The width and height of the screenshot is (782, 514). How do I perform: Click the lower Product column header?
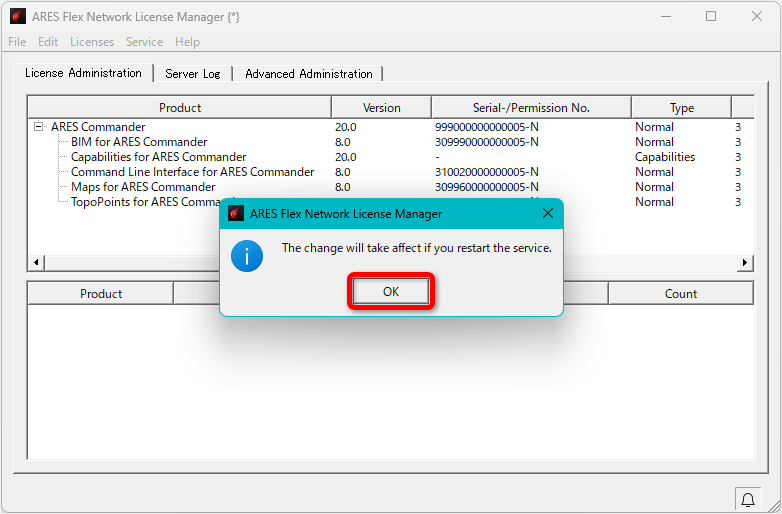pos(101,294)
